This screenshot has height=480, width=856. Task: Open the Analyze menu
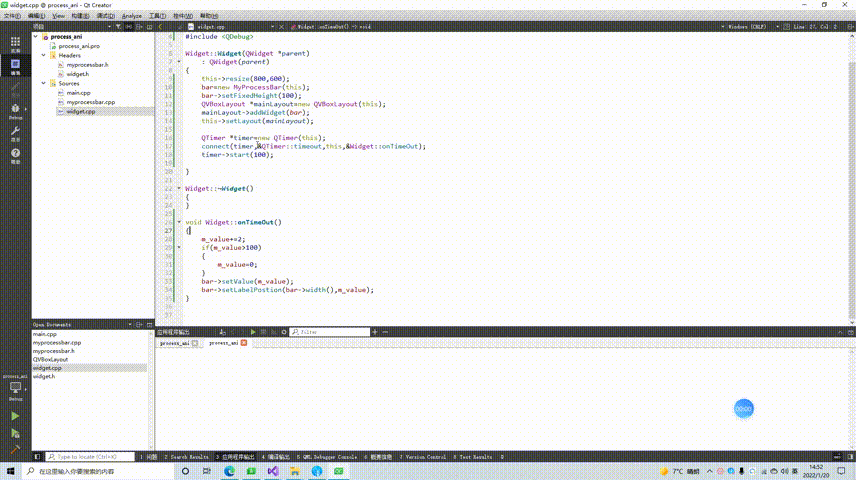[132, 16]
